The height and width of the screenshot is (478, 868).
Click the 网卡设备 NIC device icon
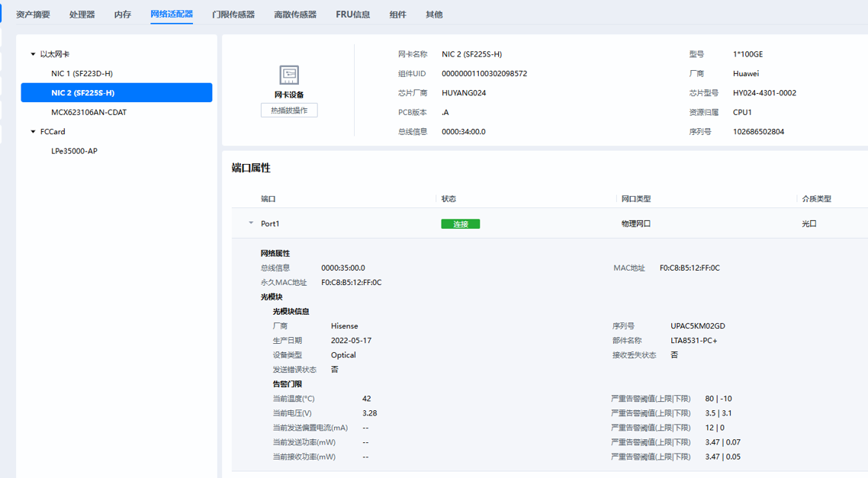click(289, 75)
